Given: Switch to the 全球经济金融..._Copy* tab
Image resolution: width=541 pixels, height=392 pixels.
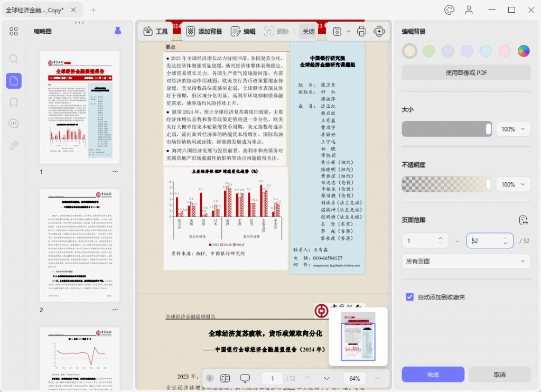Looking at the screenshot, I should click(35, 10).
